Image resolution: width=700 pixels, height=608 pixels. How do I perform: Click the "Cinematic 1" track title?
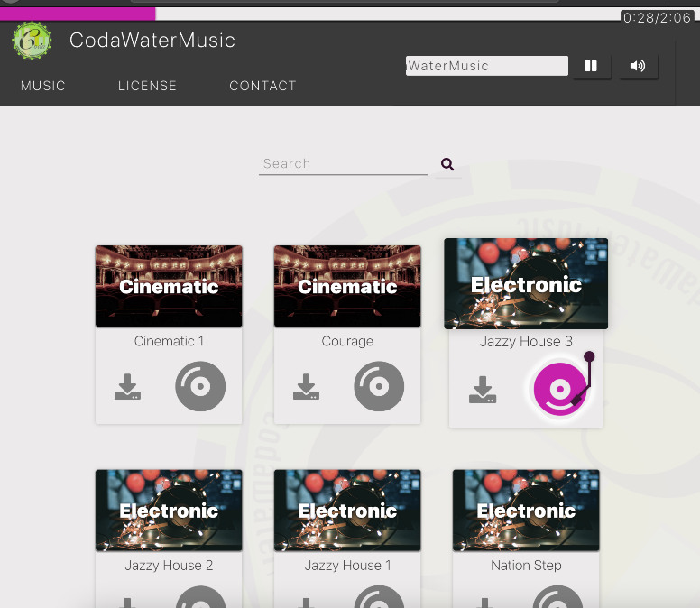tap(169, 342)
